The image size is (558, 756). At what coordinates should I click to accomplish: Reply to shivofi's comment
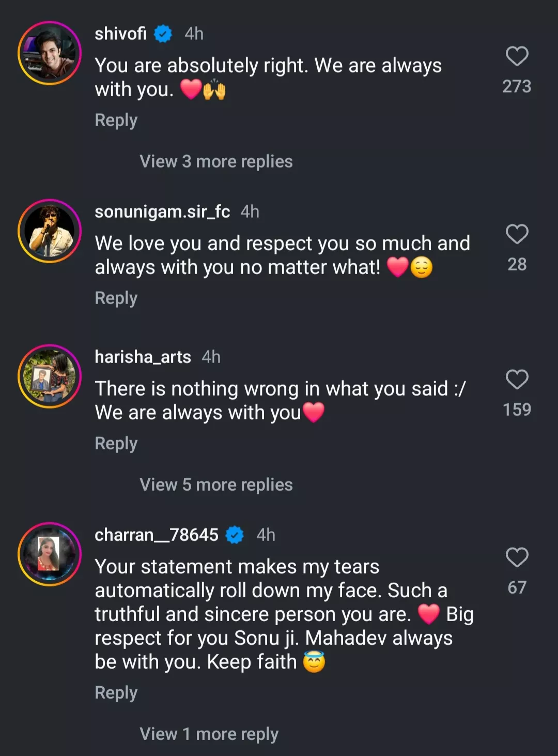tap(116, 120)
